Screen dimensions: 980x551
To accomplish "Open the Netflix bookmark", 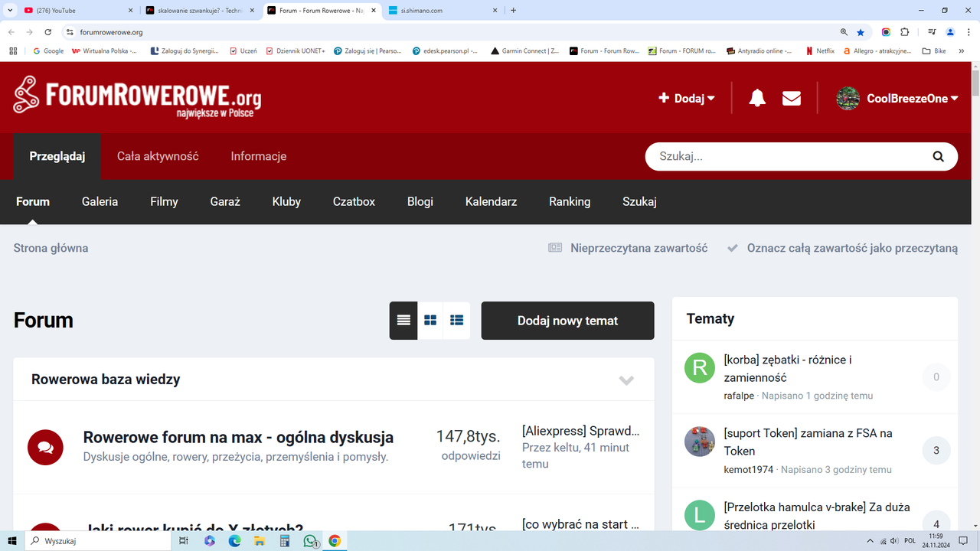I will (x=820, y=51).
